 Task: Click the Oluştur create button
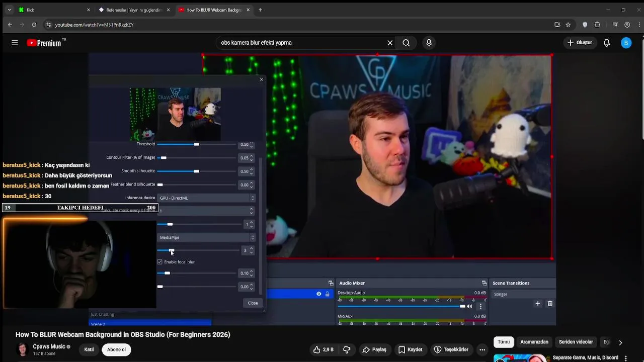[580, 43]
